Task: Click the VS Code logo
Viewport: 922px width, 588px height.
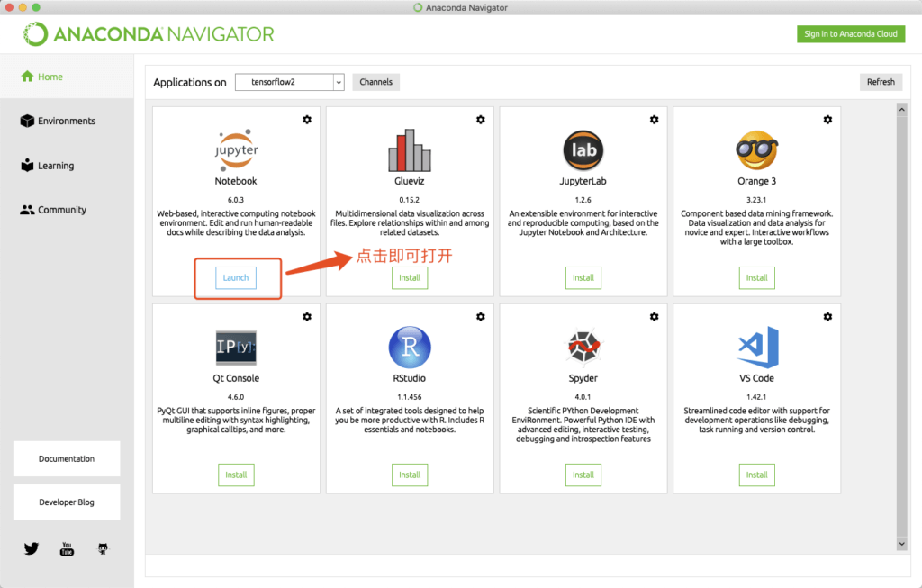Action: click(x=757, y=347)
